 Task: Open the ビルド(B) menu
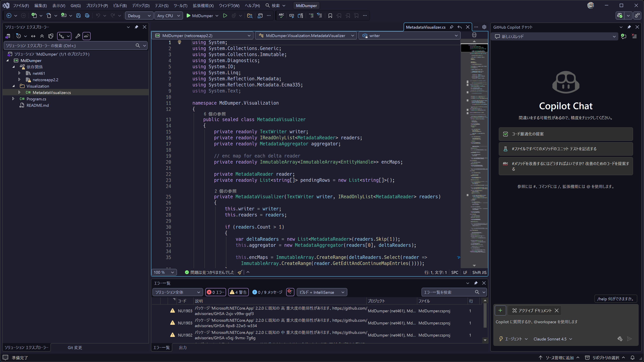(x=120, y=6)
